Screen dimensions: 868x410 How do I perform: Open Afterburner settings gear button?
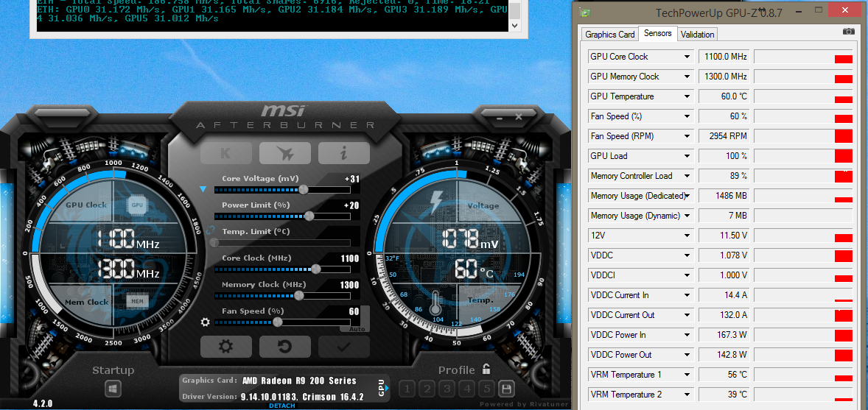pos(225,346)
